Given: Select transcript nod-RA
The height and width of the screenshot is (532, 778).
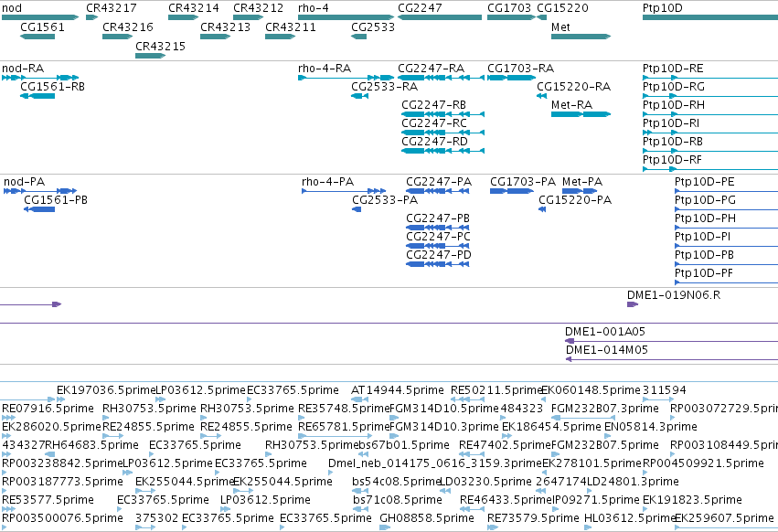Looking at the screenshot, I should click(x=40, y=78).
